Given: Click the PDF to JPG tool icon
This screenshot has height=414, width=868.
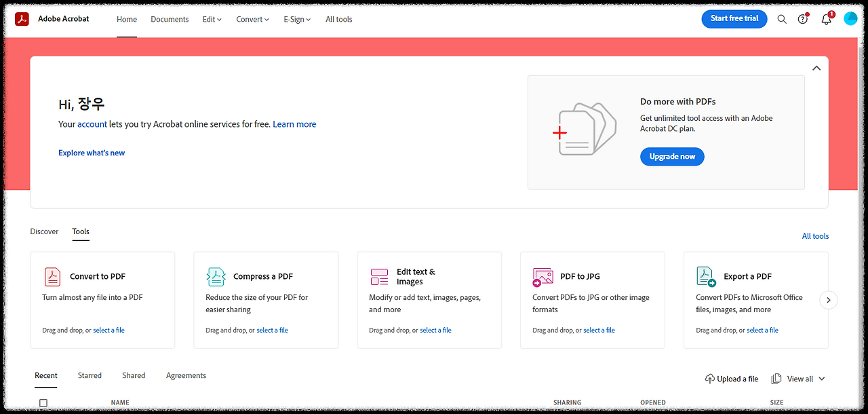Looking at the screenshot, I should coord(542,276).
